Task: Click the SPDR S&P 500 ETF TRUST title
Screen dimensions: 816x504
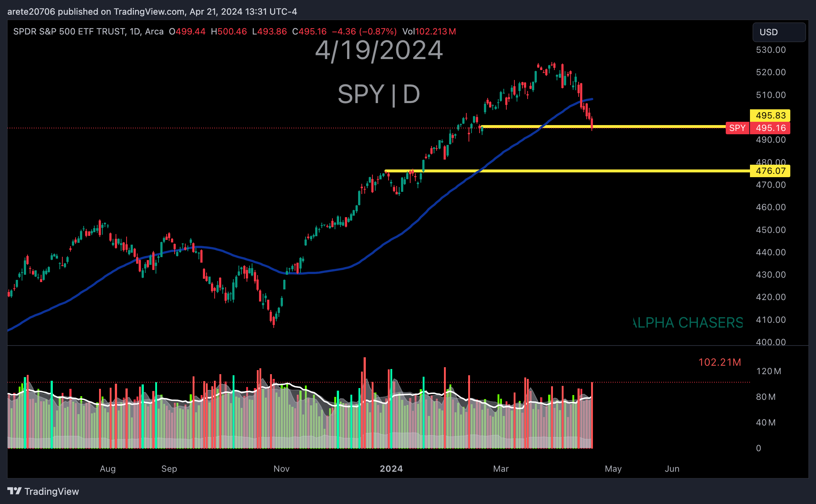Action: pos(69,32)
